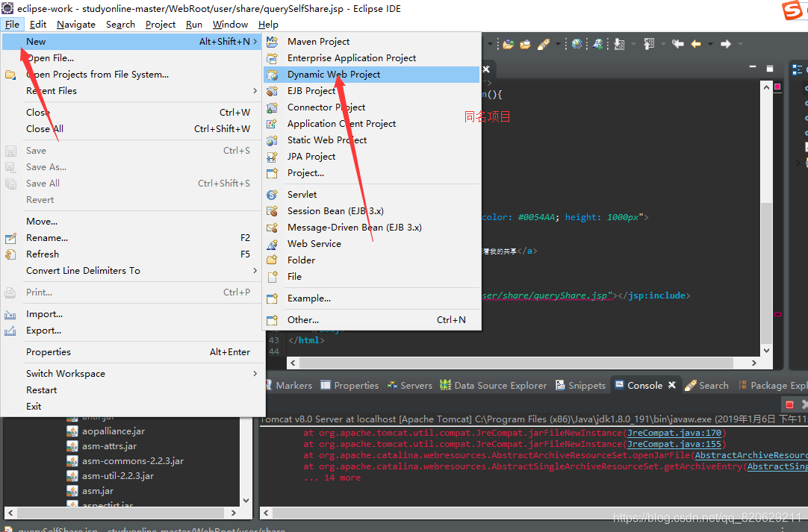The height and width of the screenshot is (532, 808).
Task: Click Export... in File menu
Action: pos(134,330)
